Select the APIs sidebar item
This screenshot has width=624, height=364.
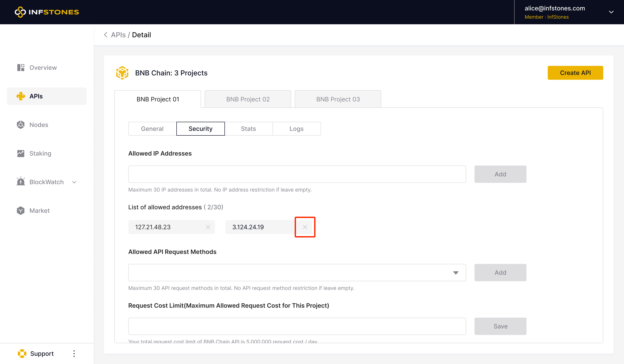(47, 96)
